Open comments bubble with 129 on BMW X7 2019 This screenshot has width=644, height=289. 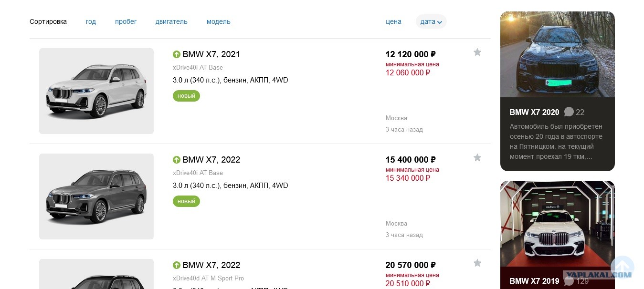(x=569, y=281)
